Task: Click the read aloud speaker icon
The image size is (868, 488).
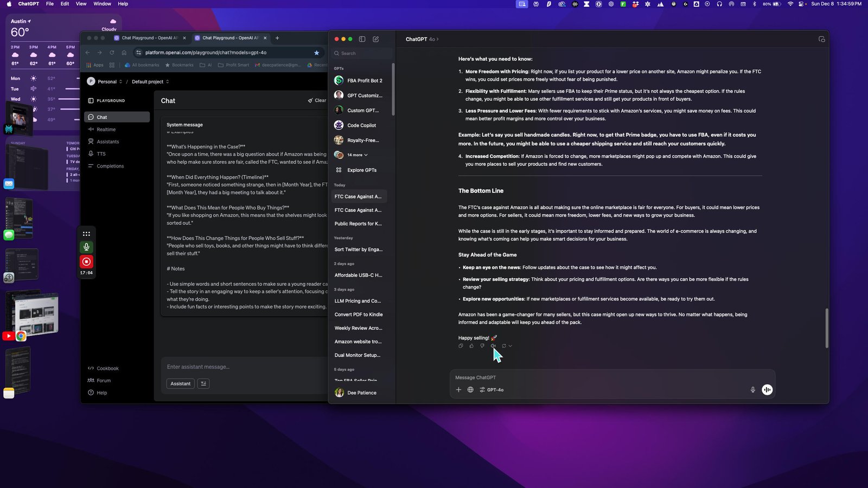Action: point(493,346)
